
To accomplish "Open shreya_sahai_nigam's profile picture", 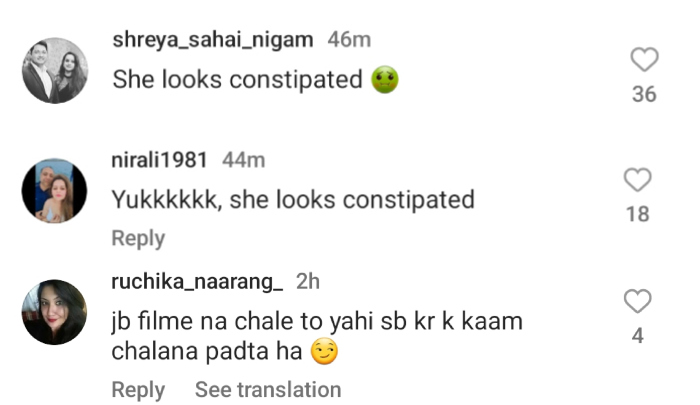I will pyautogui.click(x=55, y=71).
